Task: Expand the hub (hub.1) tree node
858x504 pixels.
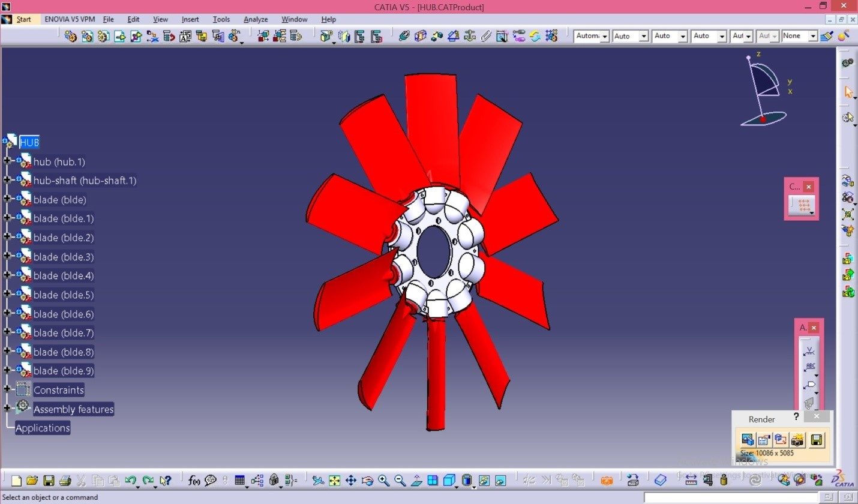Action: [x=7, y=161]
